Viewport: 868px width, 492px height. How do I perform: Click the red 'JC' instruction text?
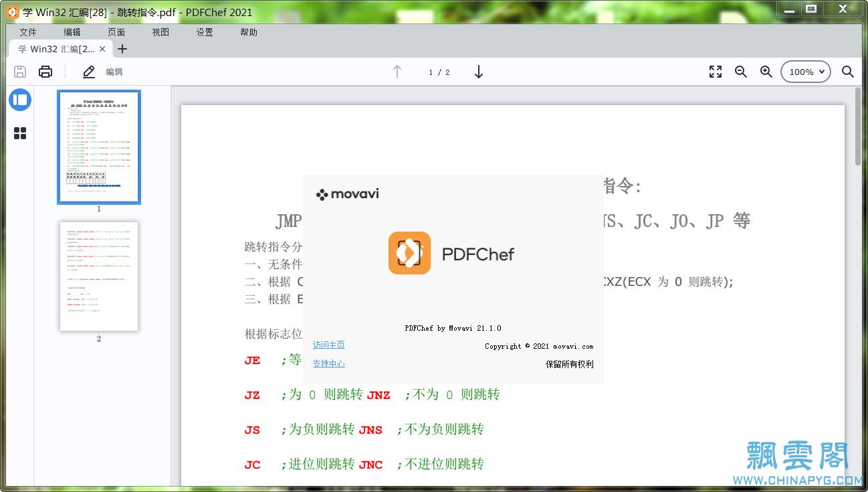coord(252,465)
